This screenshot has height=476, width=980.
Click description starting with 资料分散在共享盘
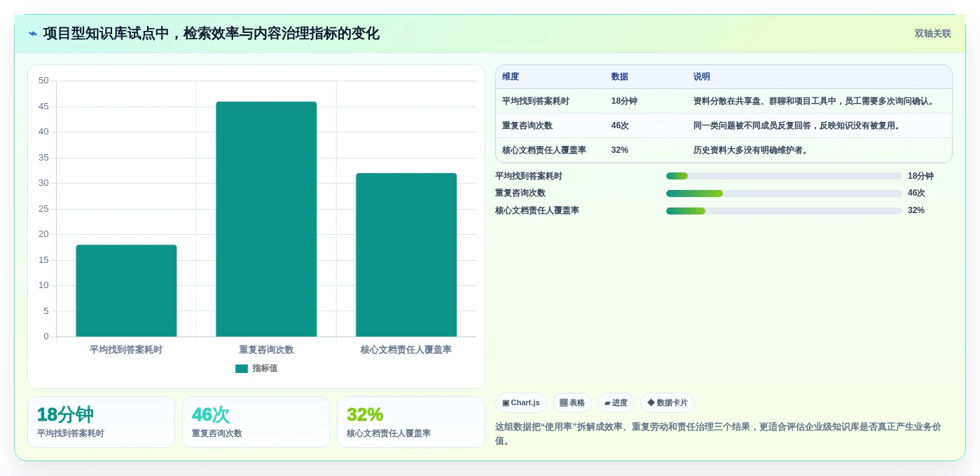point(815,102)
